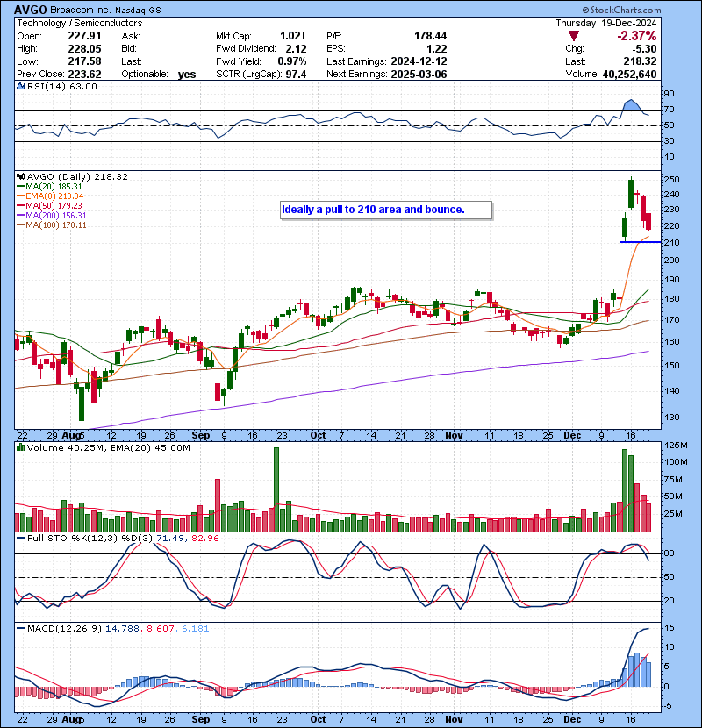
Task: Click the dark blue line beside MACD(12,26,9)
Action: click(20, 629)
